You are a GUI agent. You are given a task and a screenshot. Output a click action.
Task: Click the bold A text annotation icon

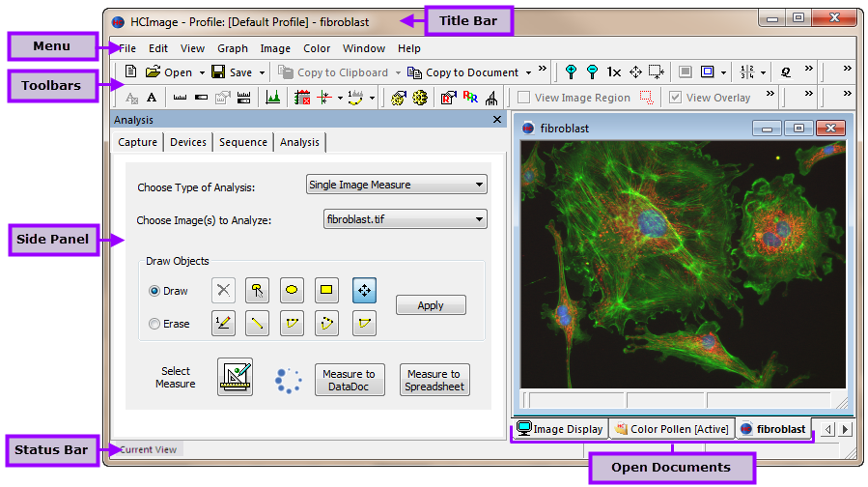pos(152,98)
